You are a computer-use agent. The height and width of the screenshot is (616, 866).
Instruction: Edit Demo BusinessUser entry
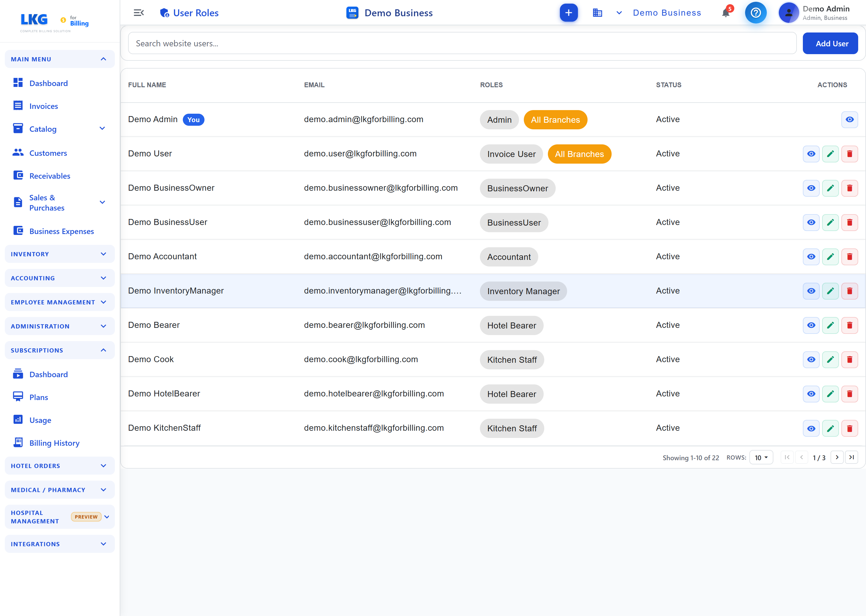[x=830, y=222]
